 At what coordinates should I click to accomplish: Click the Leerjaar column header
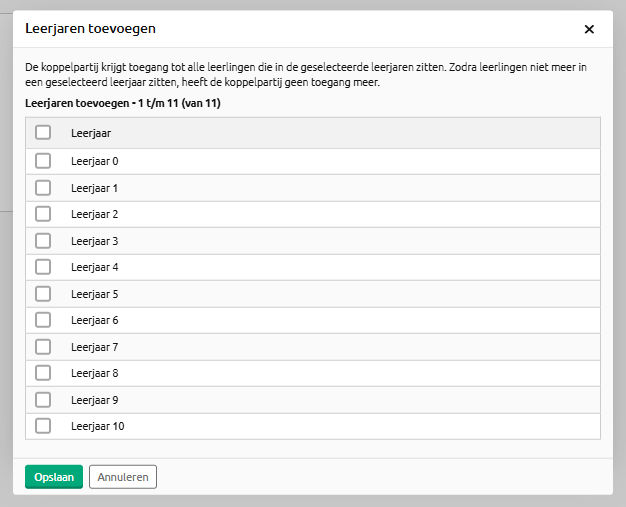tap(90, 133)
